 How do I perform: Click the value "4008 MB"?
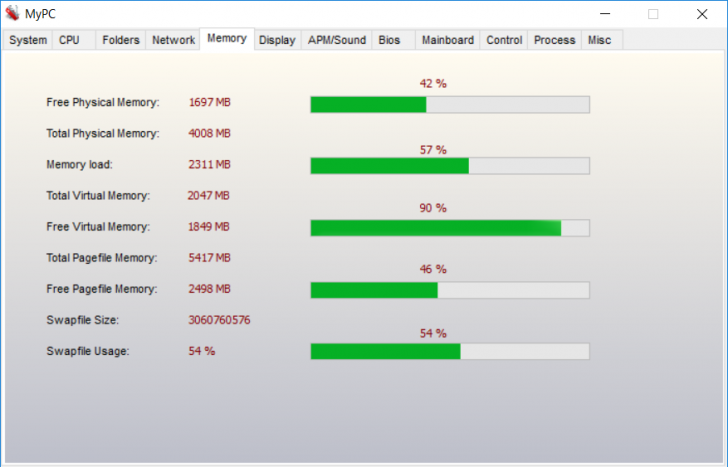click(x=209, y=133)
